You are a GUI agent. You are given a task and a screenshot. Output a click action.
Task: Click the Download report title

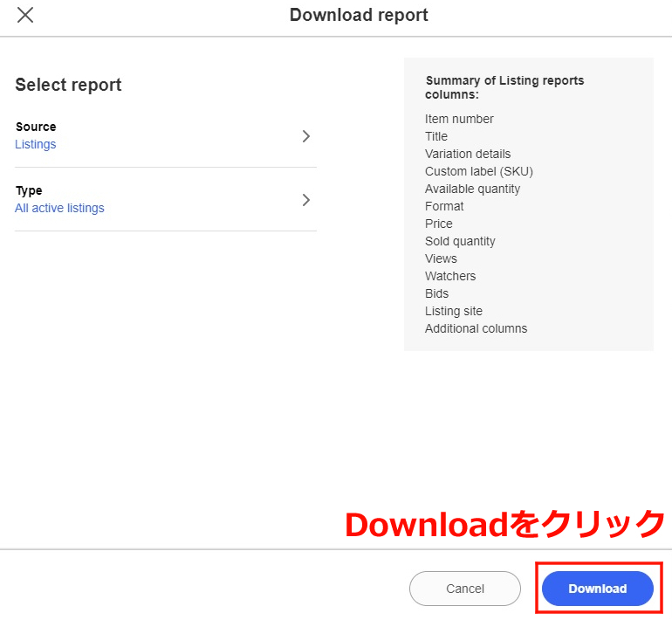tap(359, 15)
